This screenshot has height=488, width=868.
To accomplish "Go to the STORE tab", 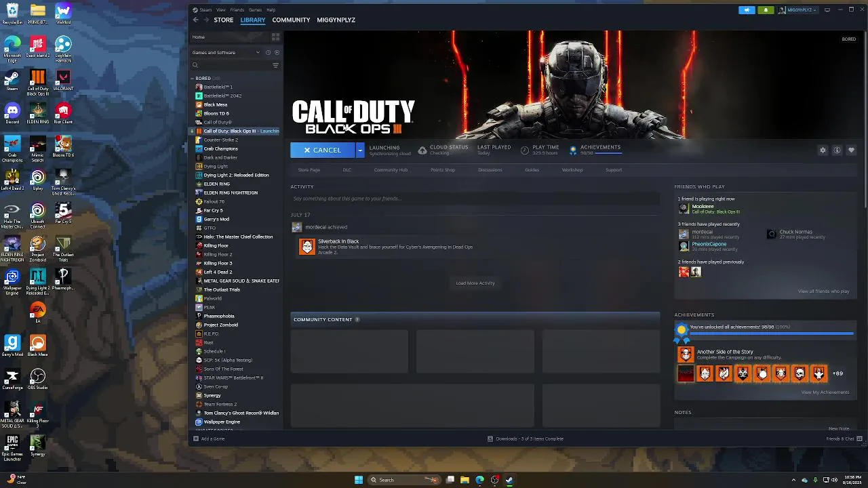I will (224, 20).
